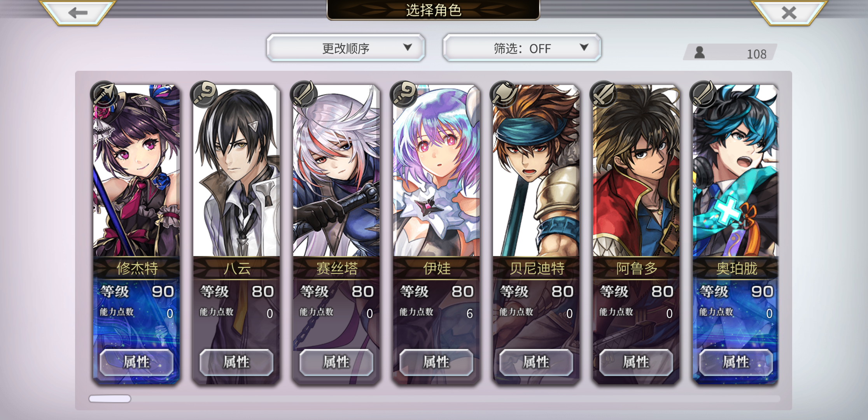Click the back arrow icon

tap(78, 13)
